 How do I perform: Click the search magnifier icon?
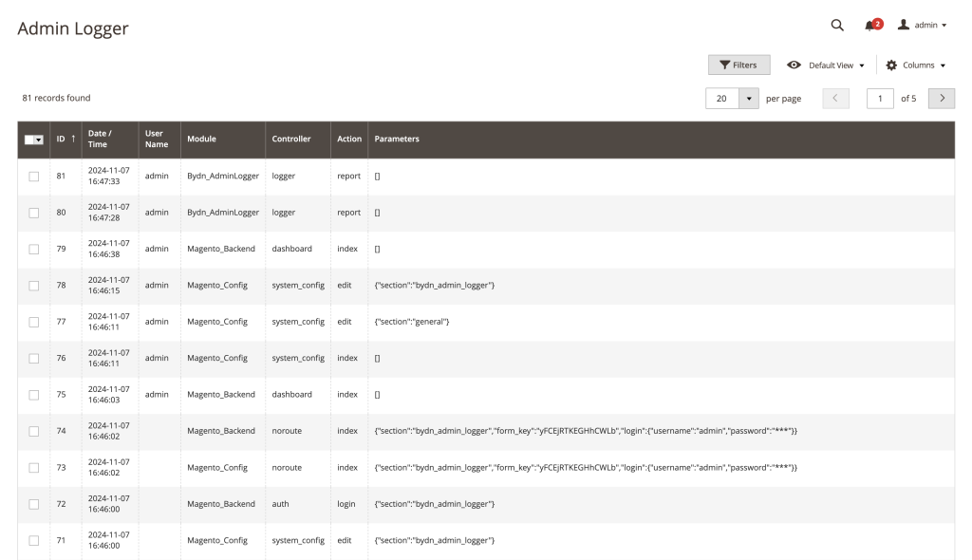(x=836, y=25)
